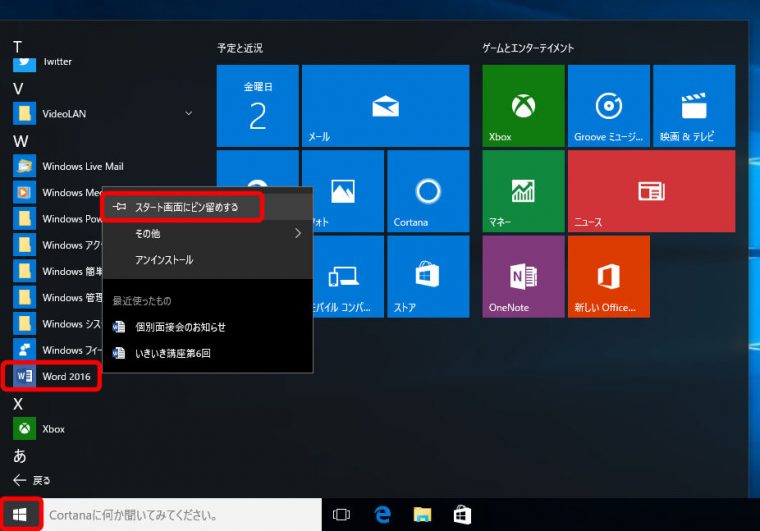Launch the green Xbox tile
The height and width of the screenshot is (531, 760).
point(523,106)
